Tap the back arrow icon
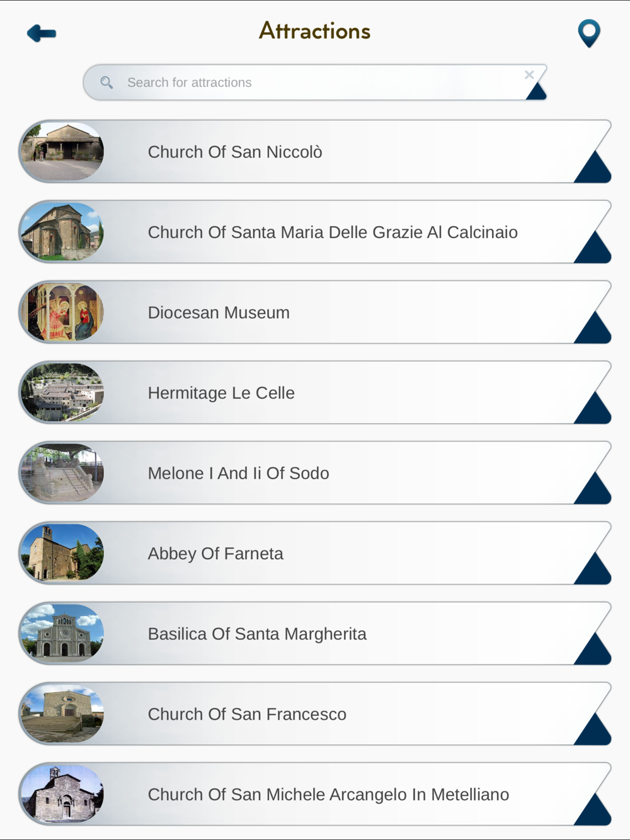This screenshot has width=630, height=840. tap(42, 33)
